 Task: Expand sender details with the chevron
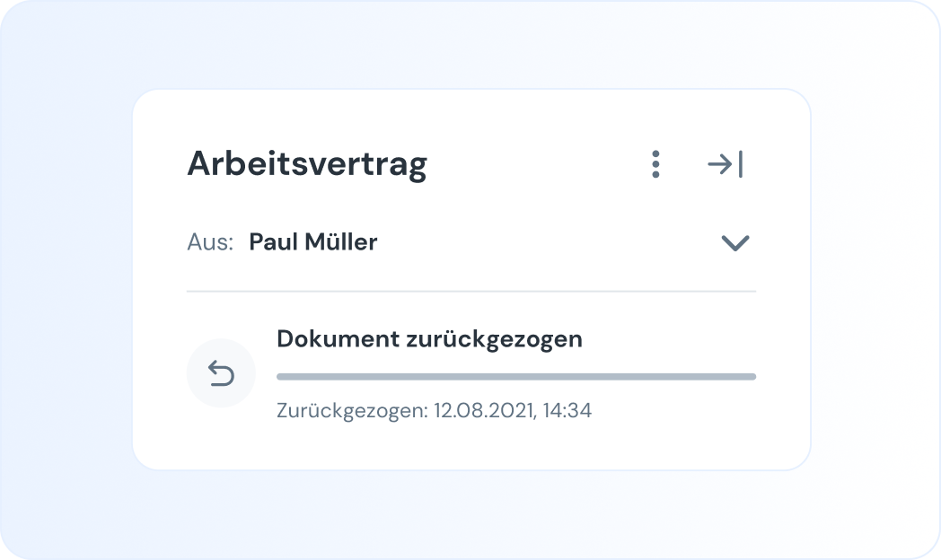pyautogui.click(x=735, y=242)
